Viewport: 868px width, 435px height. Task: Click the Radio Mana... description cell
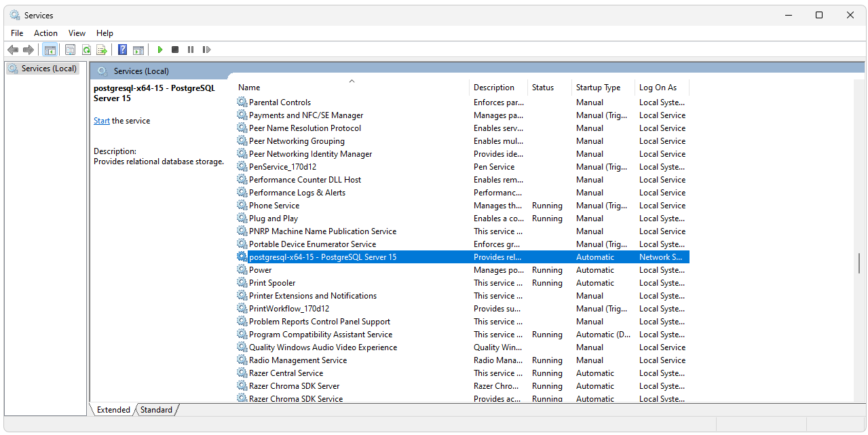click(x=498, y=360)
